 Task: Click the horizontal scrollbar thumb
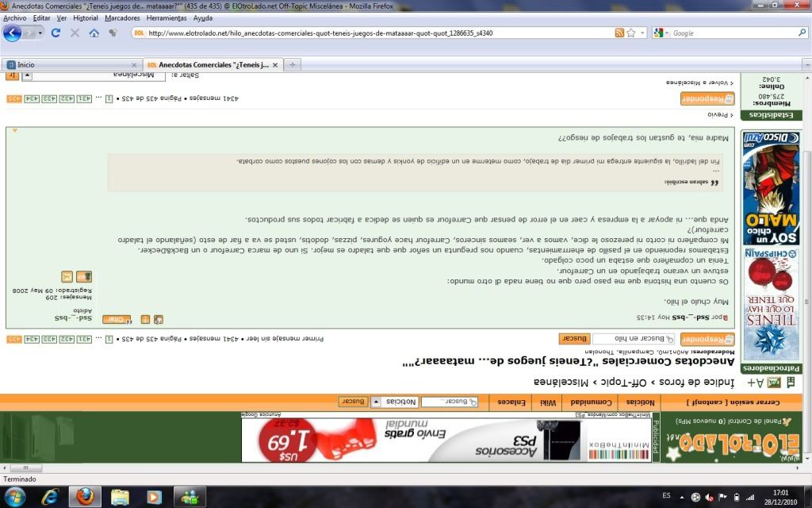[25, 468]
